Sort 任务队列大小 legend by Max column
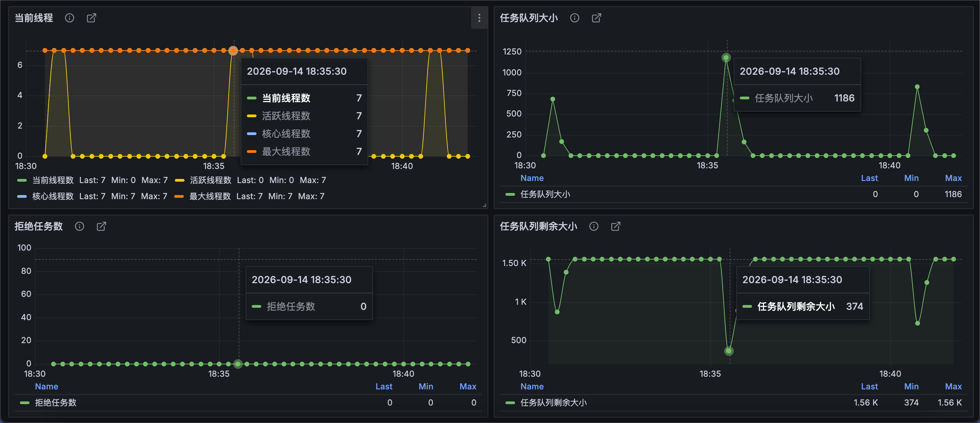Screen dimensions: 980x423 pos(953,178)
